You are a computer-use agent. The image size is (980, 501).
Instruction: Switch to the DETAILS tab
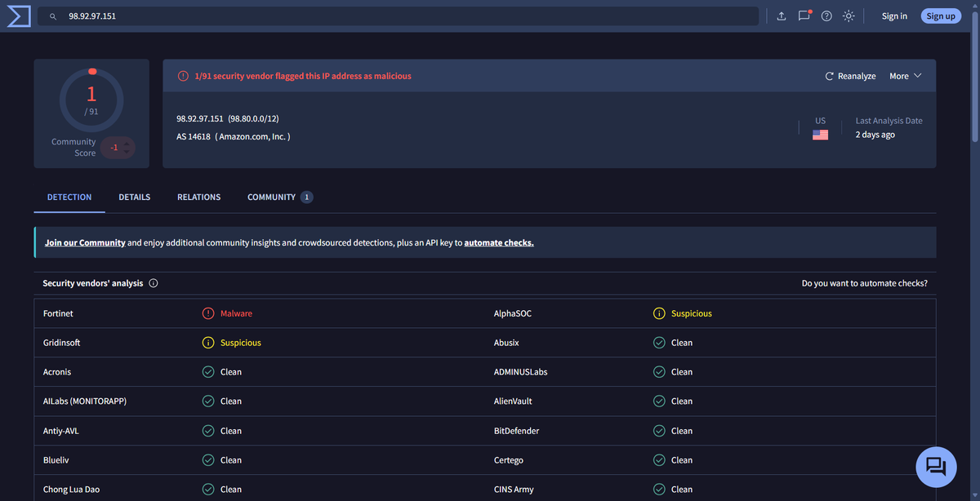pyautogui.click(x=135, y=197)
